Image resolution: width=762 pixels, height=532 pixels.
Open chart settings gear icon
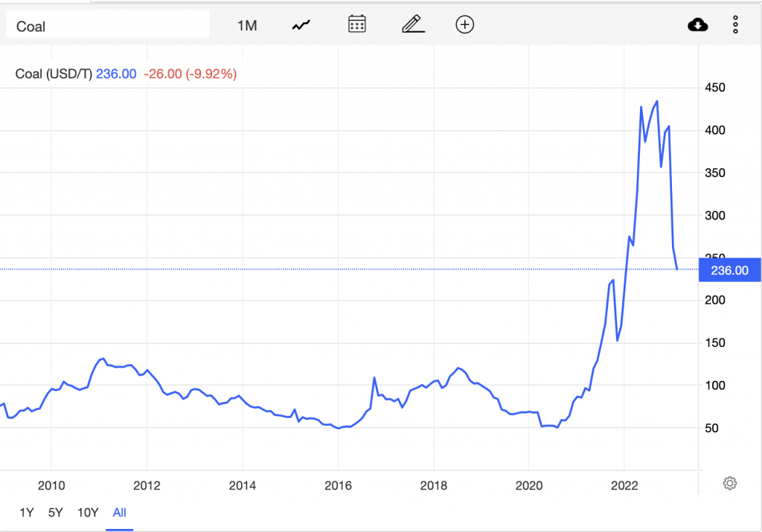pyautogui.click(x=729, y=483)
